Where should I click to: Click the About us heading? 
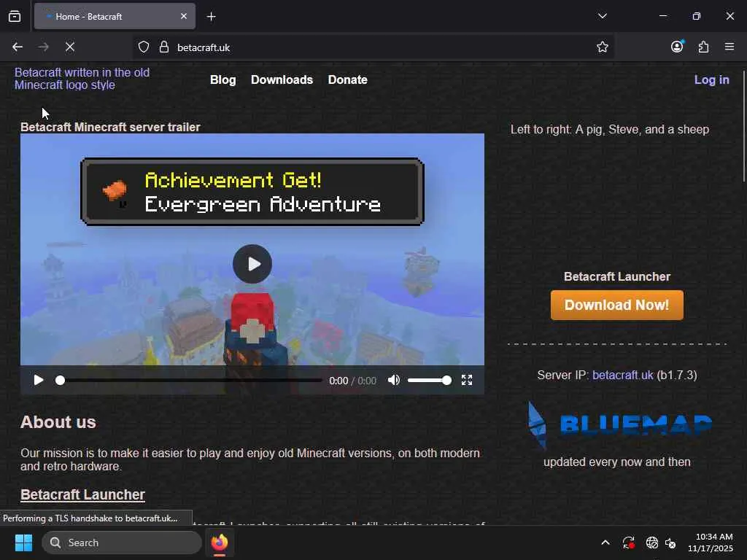(58, 422)
